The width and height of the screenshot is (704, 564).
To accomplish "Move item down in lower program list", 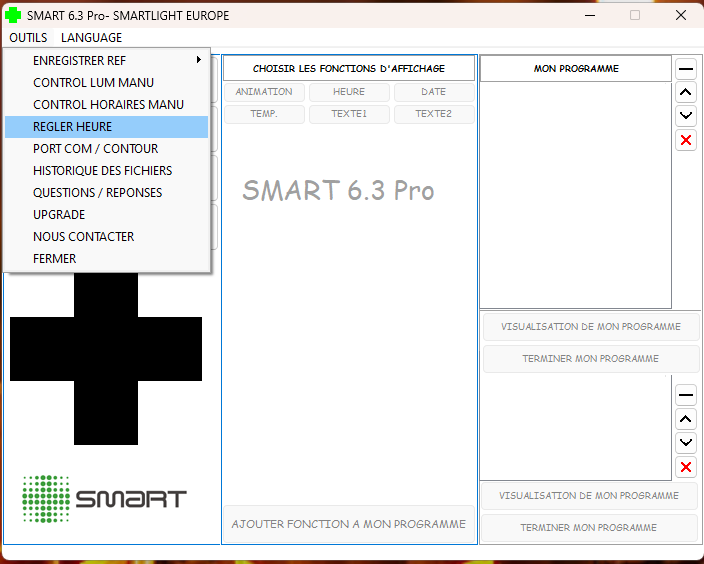I will pyautogui.click(x=686, y=443).
